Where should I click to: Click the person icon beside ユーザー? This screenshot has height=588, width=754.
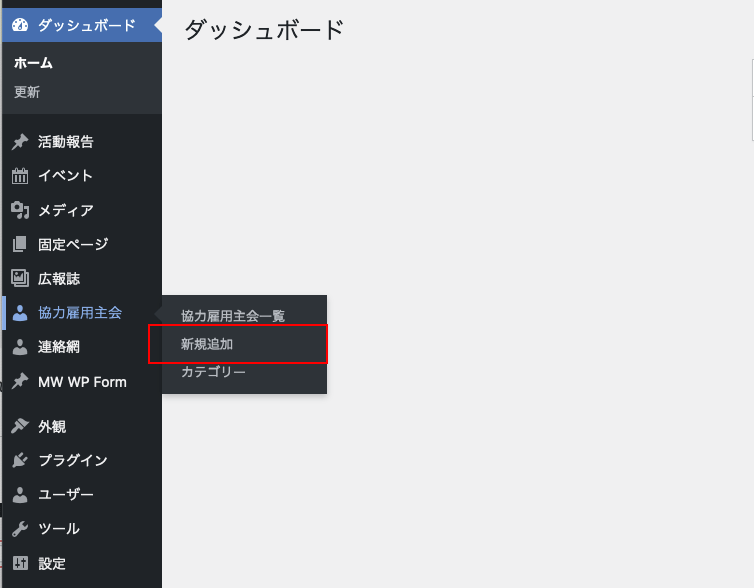[20, 495]
